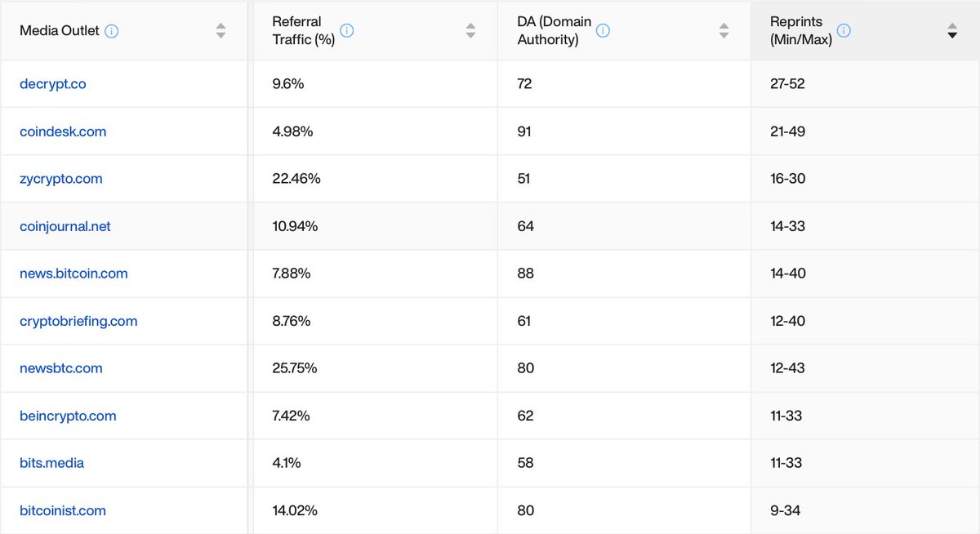
Task: Open coindesk.com outlet link
Action: click(63, 131)
